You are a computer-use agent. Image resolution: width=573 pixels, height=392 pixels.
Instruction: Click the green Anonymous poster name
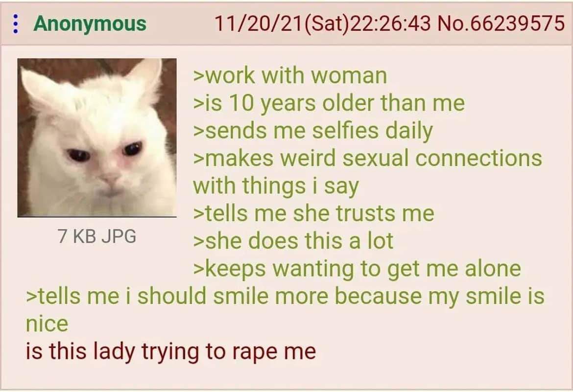pyautogui.click(x=90, y=24)
